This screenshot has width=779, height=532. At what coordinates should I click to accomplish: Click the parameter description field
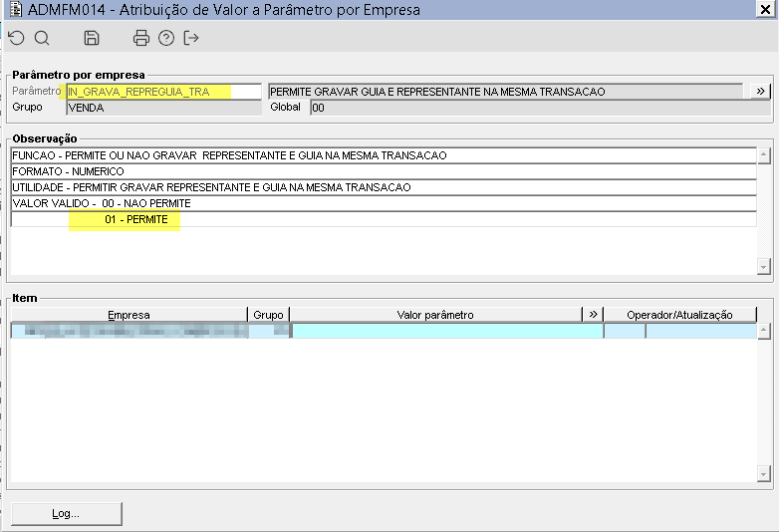[x=505, y=92]
